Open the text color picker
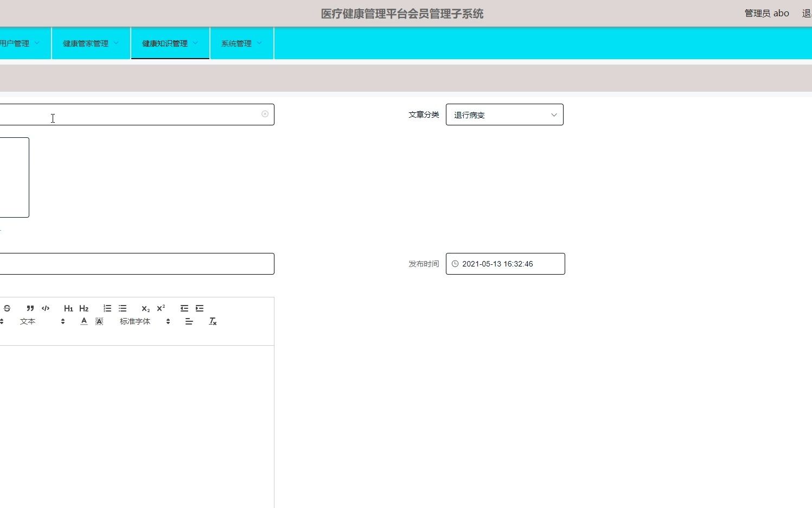The width and height of the screenshot is (812, 508). coord(84,321)
